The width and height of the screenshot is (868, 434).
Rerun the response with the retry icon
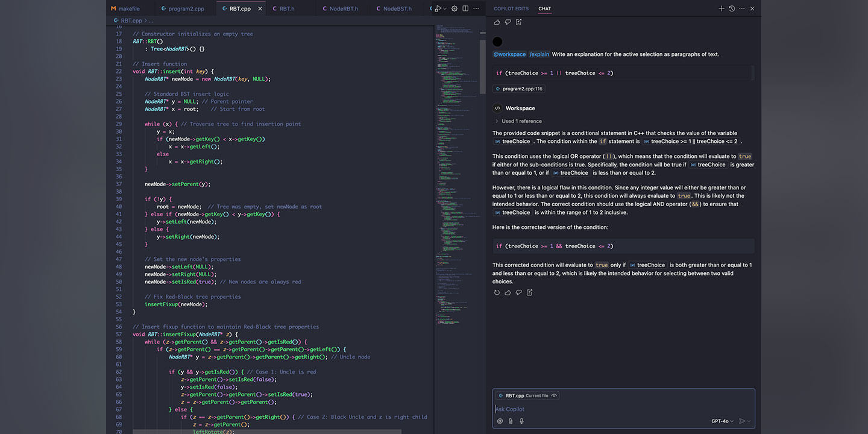click(x=497, y=293)
